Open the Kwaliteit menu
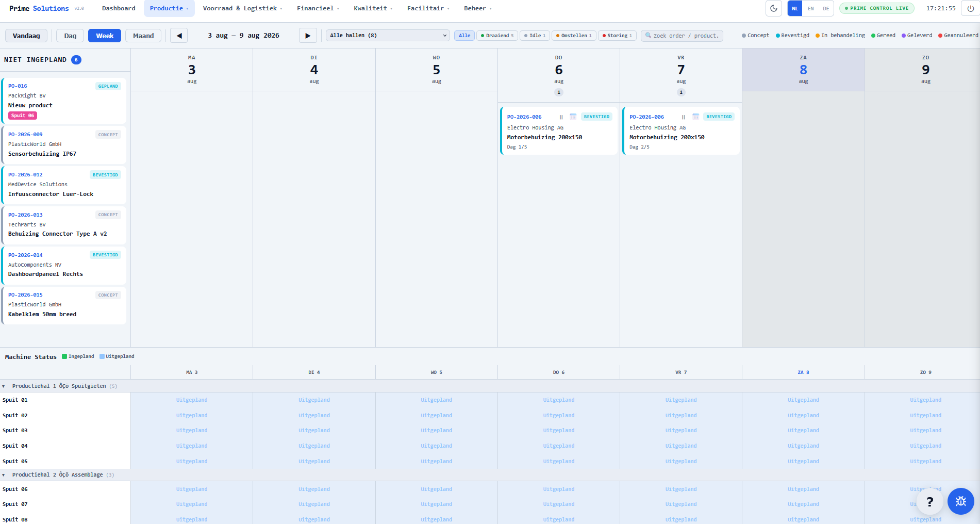The height and width of the screenshot is (524, 980). point(373,8)
